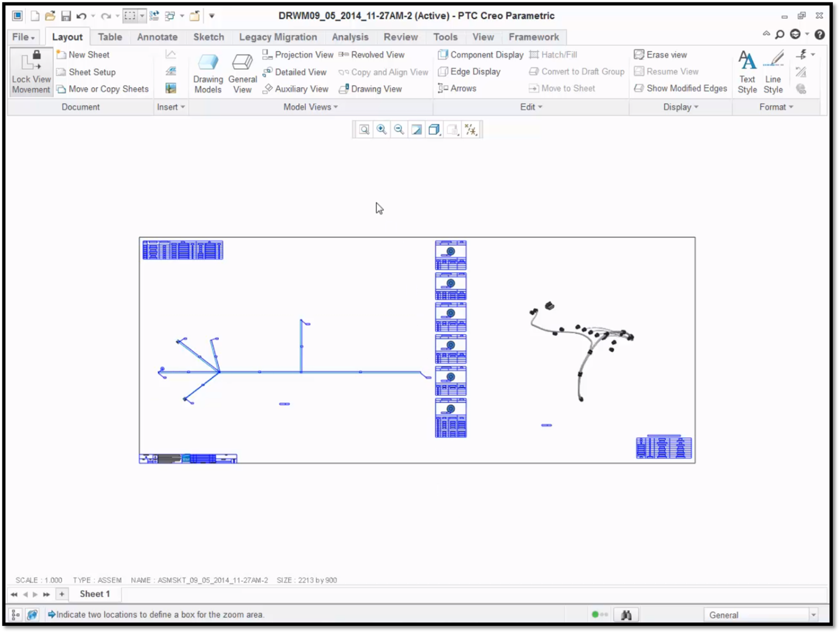Insert a Revolved View
Image resolution: width=840 pixels, height=633 pixels.
372,55
